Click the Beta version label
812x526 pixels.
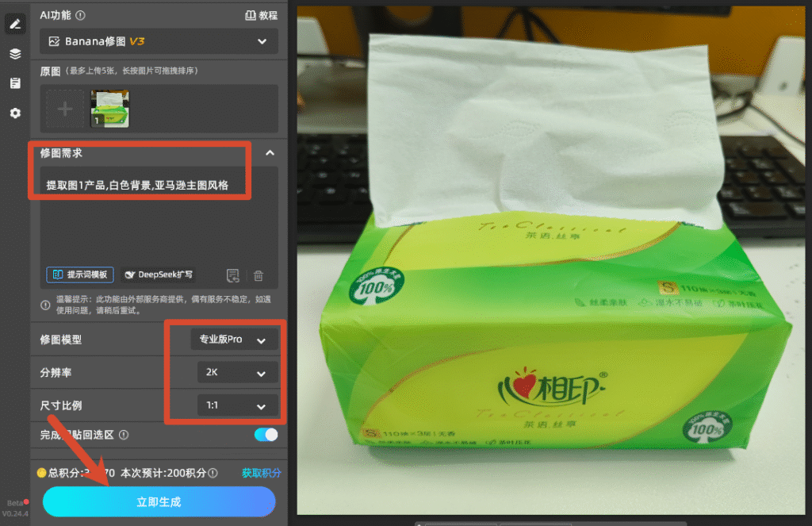pyautogui.click(x=15, y=503)
